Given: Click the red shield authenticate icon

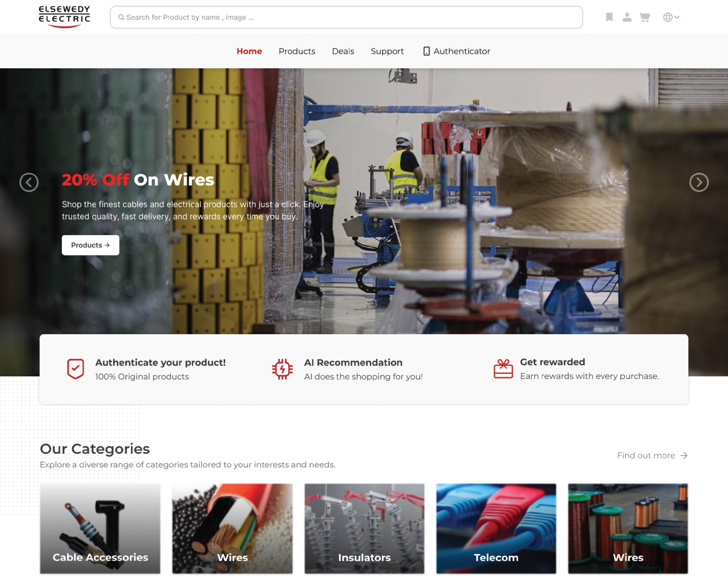Looking at the screenshot, I should tap(75, 369).
